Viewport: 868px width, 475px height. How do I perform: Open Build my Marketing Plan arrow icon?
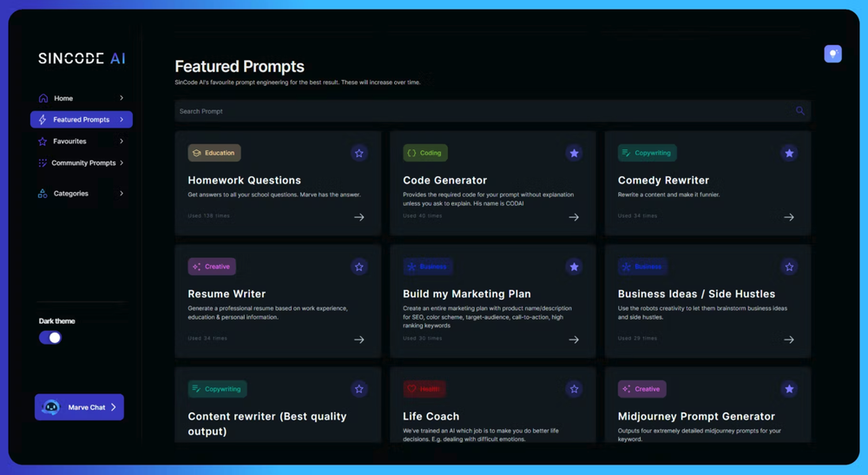coord(574,340)
